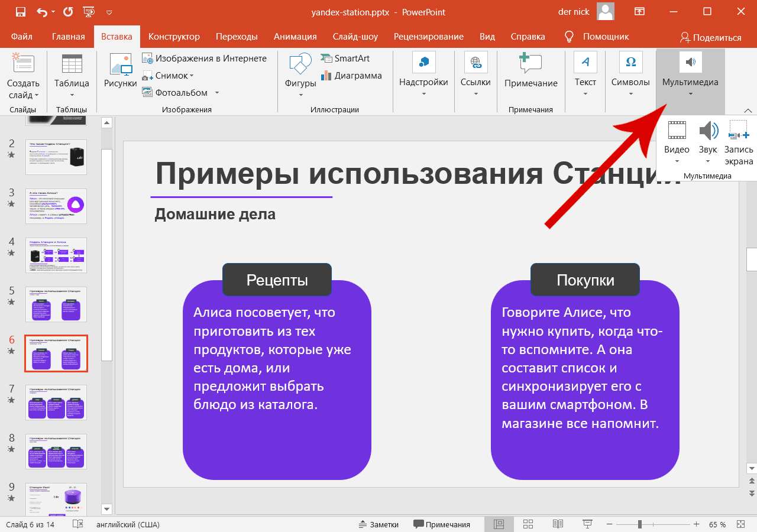Click the Домашние дела subtitle text

(x=215, y=214)
